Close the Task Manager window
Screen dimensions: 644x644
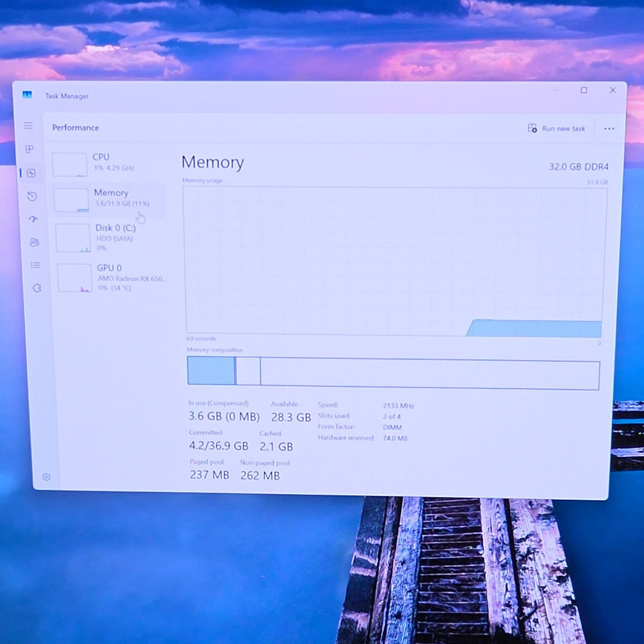point(612,90)
